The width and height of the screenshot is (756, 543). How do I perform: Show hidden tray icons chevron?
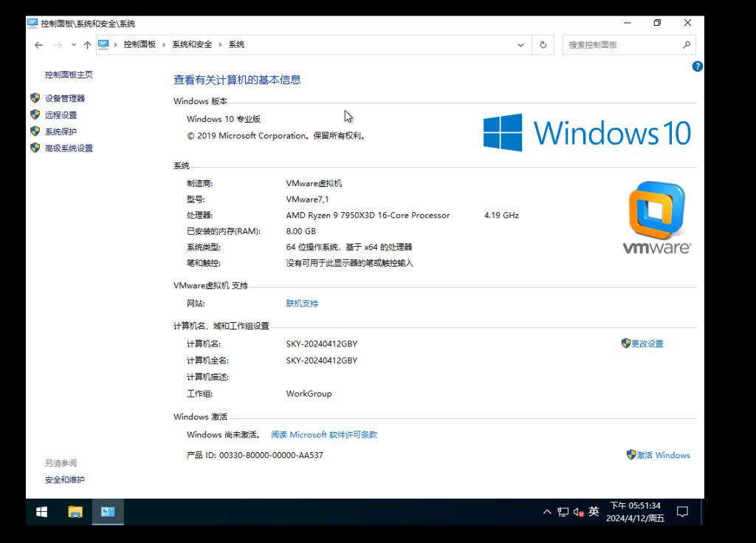point(546,512)
